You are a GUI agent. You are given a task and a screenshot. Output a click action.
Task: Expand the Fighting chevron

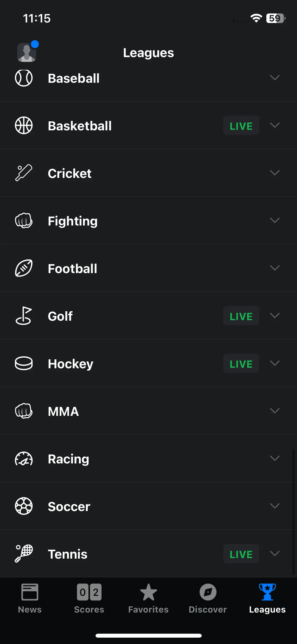[275, 220]
